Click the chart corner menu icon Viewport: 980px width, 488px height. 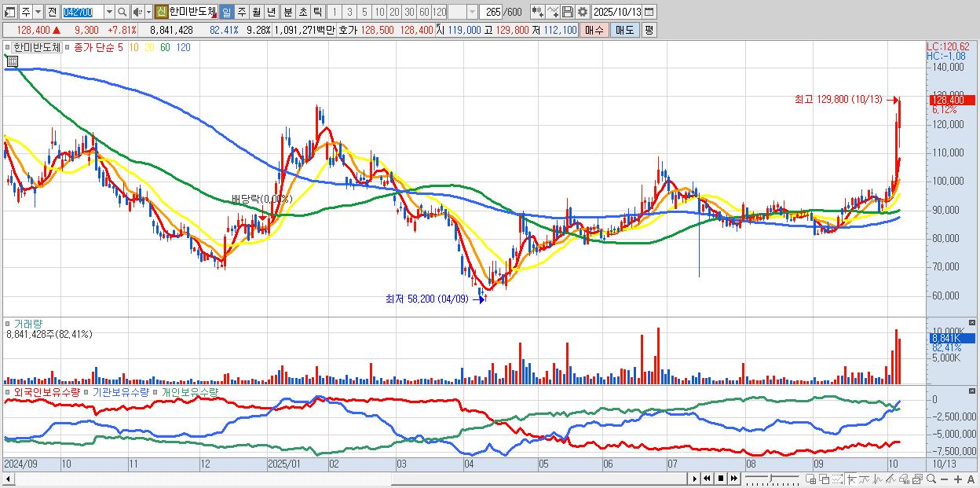(11, 60)
